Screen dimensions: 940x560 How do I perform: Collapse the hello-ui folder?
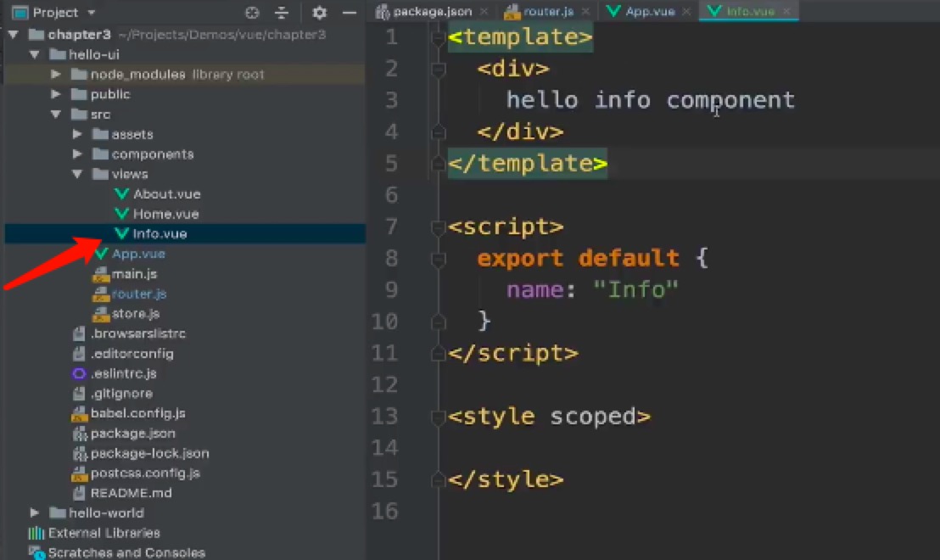[35, 54]
